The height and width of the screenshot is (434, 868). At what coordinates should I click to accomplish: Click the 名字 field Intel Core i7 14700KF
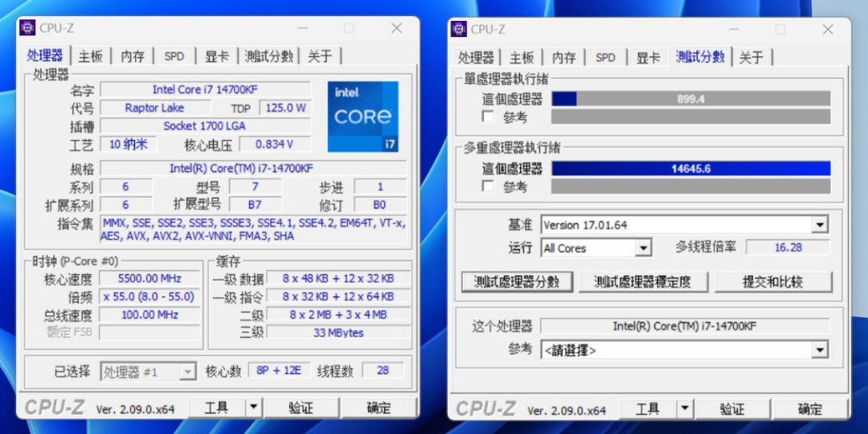coord(206,89)
